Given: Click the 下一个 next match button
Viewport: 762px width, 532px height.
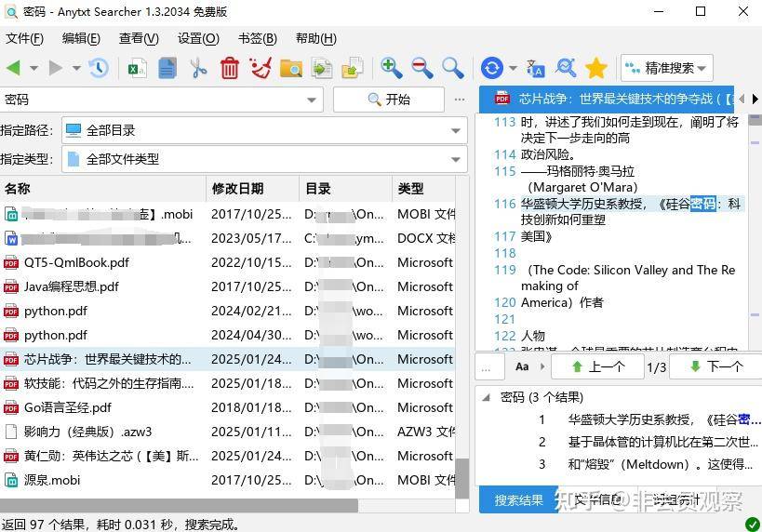Looking at the screenshot, I should 715,366.
